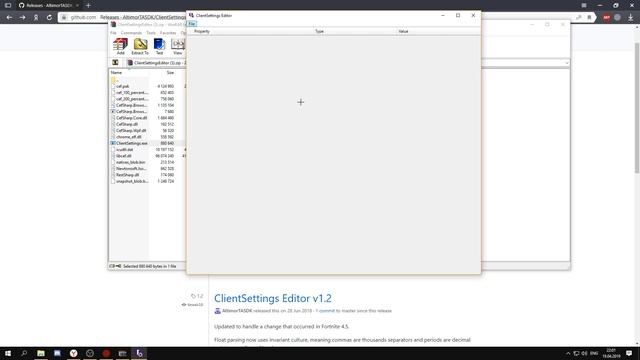Open File Explorer from the taskbar

click(x=41, y=353)
